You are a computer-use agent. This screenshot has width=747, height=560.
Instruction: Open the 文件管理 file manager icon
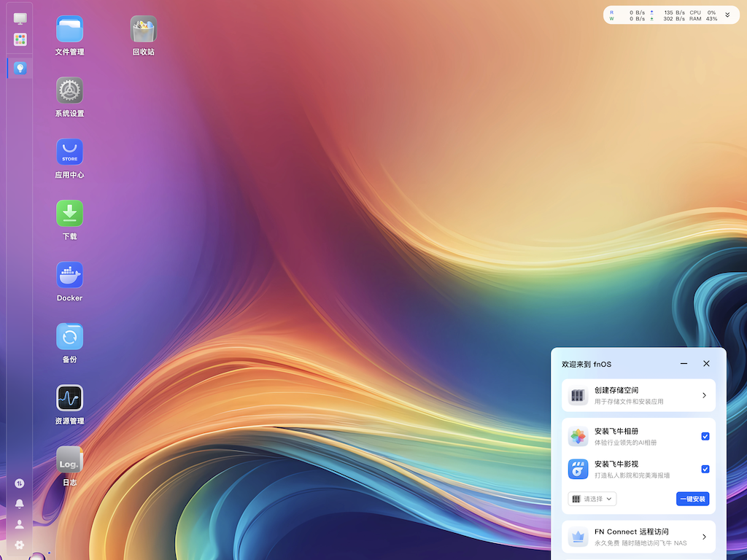coord(69,29)
